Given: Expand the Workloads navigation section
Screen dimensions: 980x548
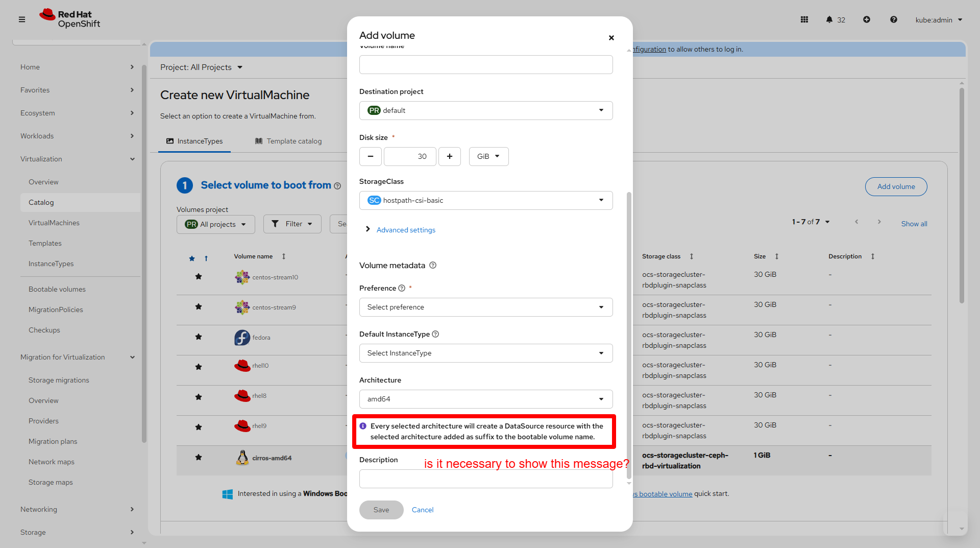Looking at the screenshot, I should (x=77, y=136).
